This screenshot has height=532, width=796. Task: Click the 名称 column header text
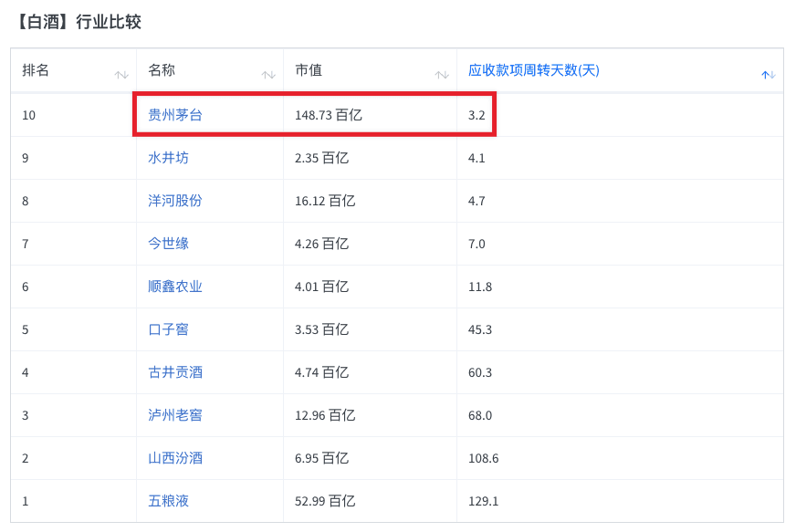[162, 70]
